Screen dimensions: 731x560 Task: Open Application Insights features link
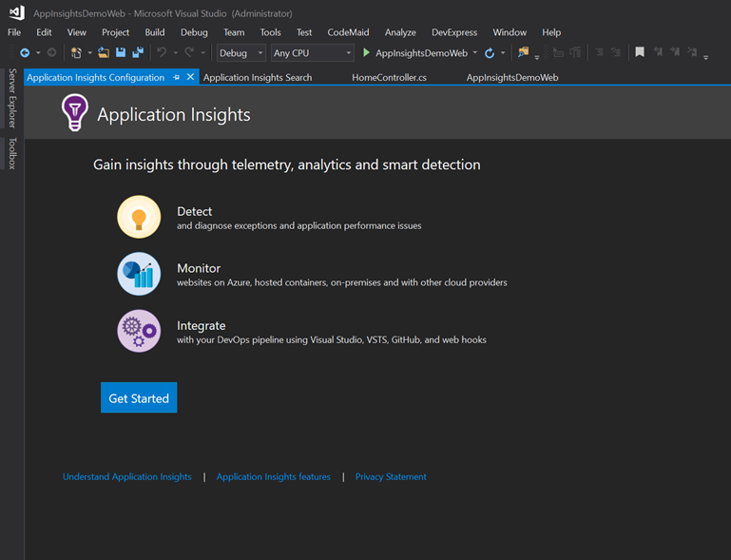point(273,476)
